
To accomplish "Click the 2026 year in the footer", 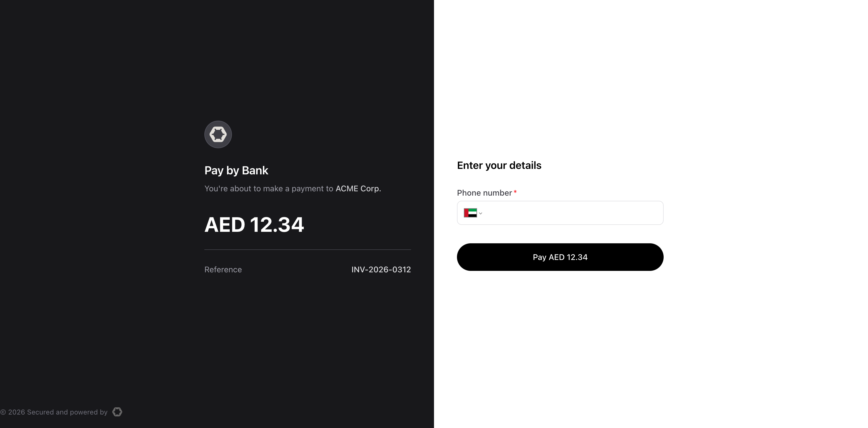I will (x=17, y=412).
